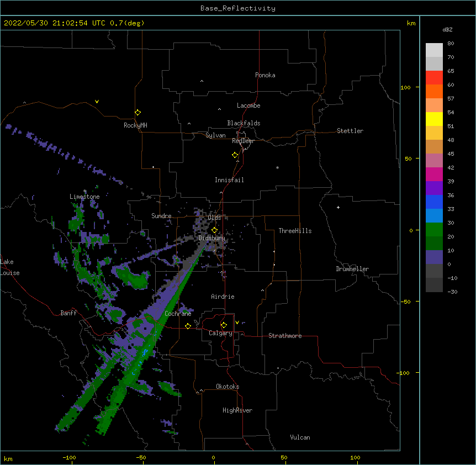Click the Airdrie label
The height and width of the screenshot is (465, 476).
(223, 297)
